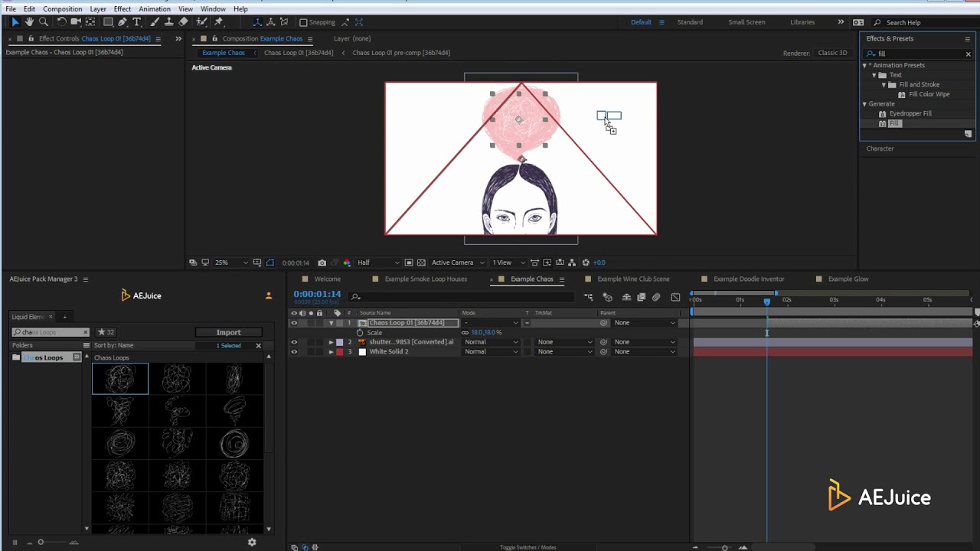The width and height of the screenshot is (980, 551).
Task: Apply the Eyedropper Fill effect preset
Action: tap(910, 113)
